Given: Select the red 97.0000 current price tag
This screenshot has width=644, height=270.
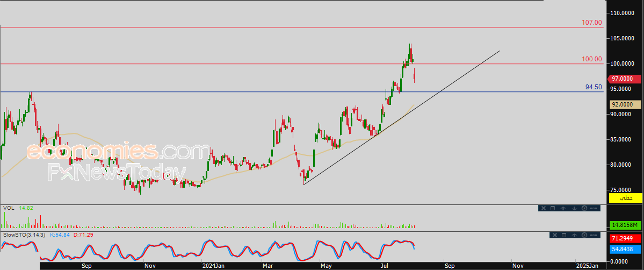Looking at the screenshot, I should (x=624, y=79).
